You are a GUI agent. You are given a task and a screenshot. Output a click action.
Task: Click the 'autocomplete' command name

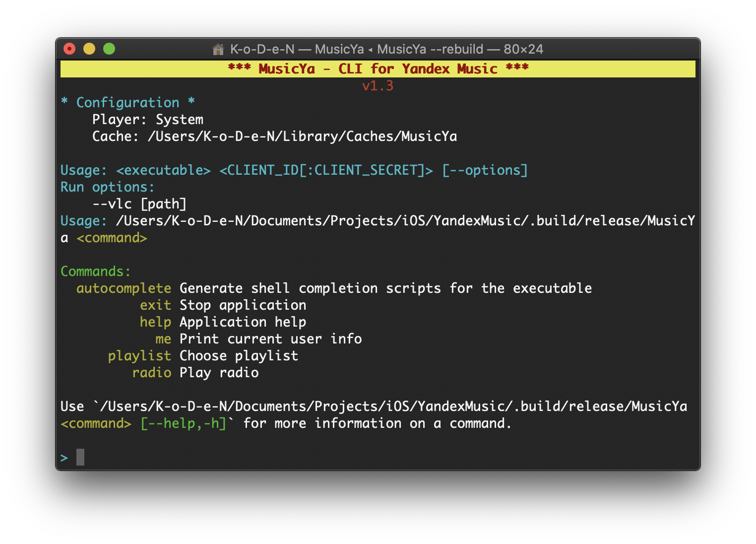coord(124,288)
